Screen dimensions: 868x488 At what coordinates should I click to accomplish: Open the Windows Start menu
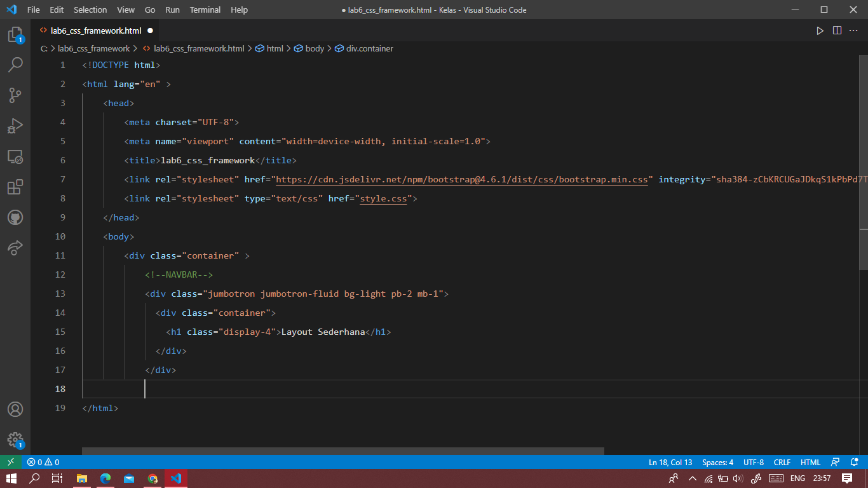[x=11, y=478]
